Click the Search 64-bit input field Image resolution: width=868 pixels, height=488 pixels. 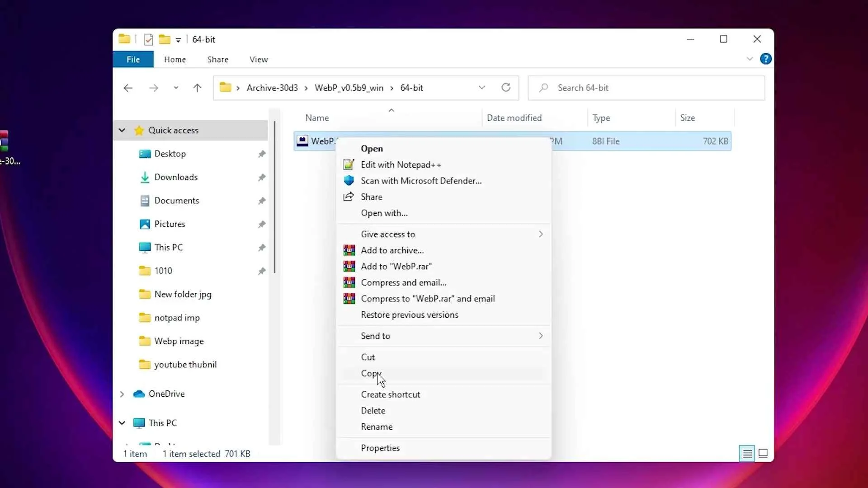pyautogui.click(x=646, y=88)
